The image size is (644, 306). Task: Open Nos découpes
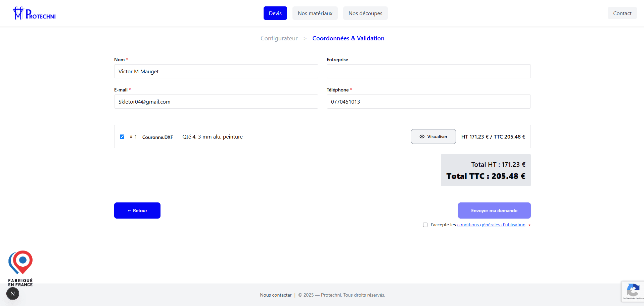pos(365,13)
